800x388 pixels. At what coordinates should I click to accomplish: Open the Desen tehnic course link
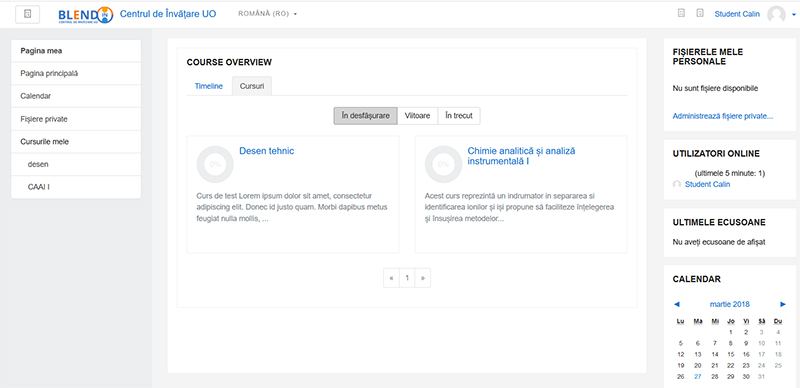coord(267,151)
